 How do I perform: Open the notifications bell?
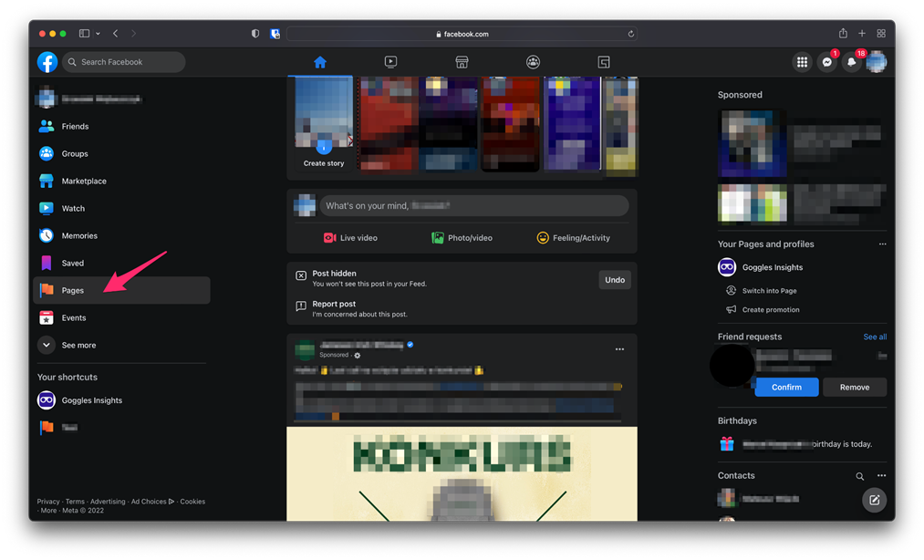click(x=851, y=62)
